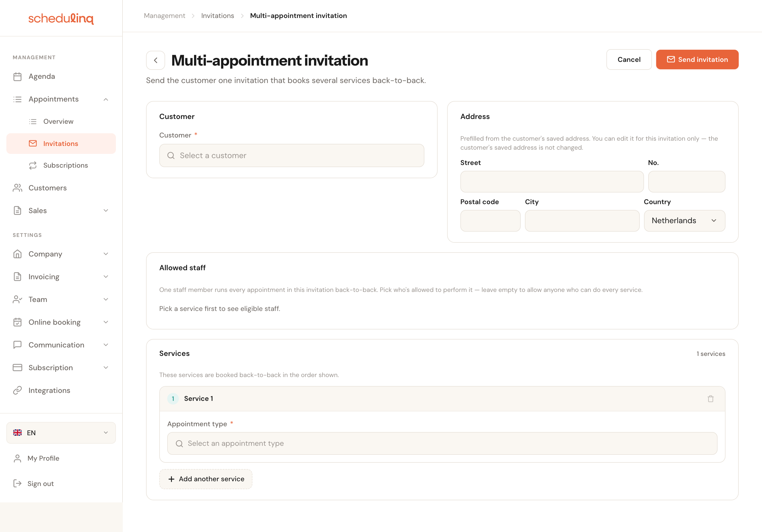Screen dimensions: 762x532
Task: Delete Service 1 with trash icon
Action: pyautogui.click(x=711, y=399)
